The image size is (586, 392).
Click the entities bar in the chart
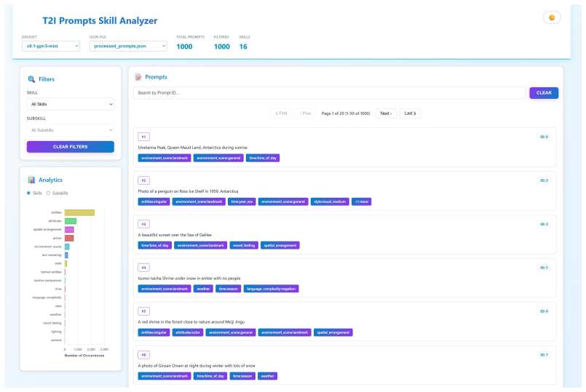click(79, 212)
